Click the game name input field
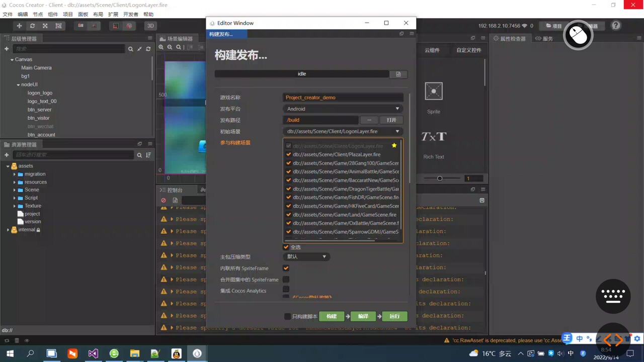Screen dimensions: 644x362 pyautogui.click(x=343, y=98)
